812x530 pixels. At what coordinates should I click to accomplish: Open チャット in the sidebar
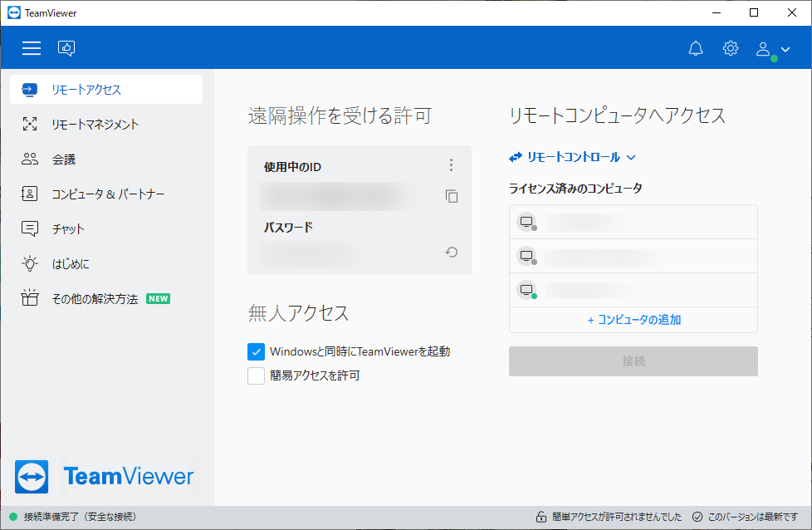106,228
